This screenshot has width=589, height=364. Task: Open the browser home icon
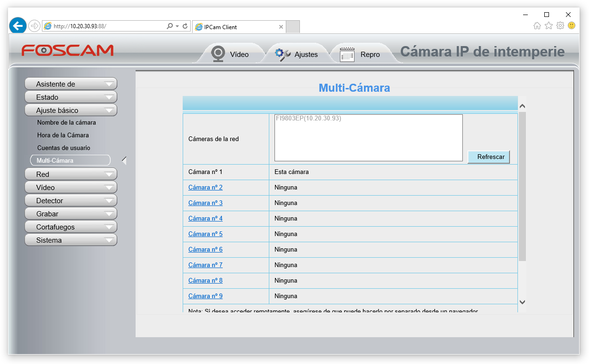point(537,26)
